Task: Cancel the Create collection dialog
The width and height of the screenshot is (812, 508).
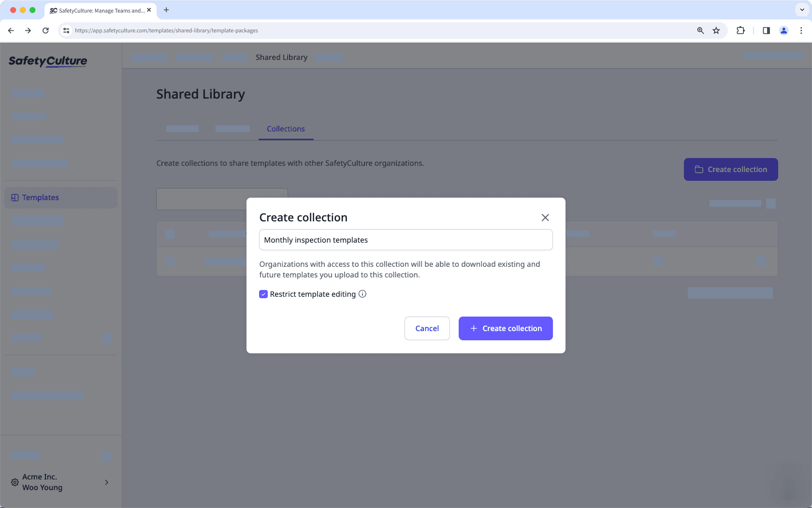Action: (427, 328)
